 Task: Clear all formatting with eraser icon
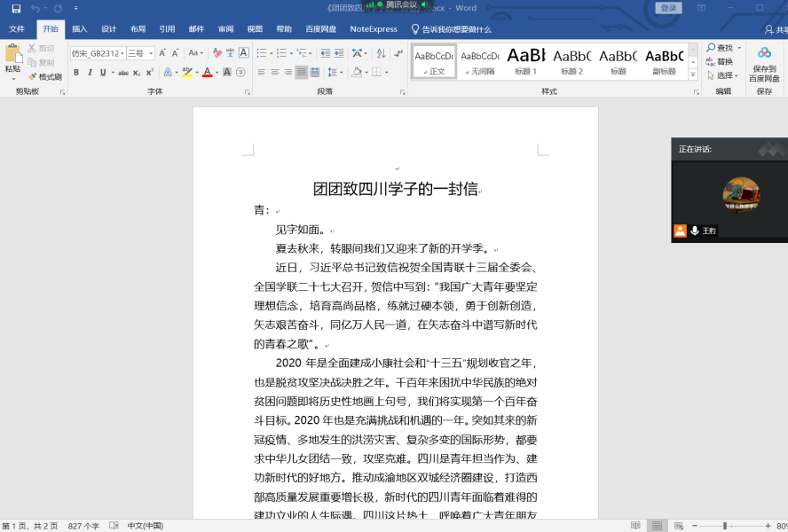pos(217,52)
